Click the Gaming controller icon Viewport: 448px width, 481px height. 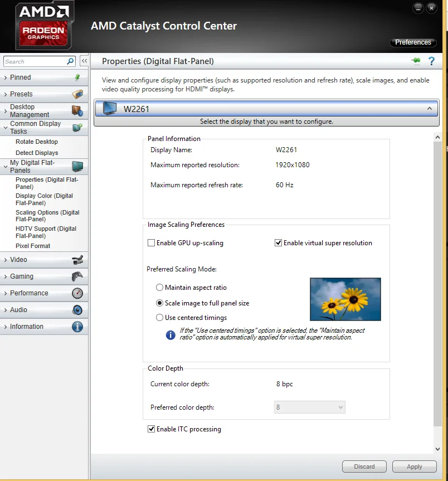(x=77, y=276)
